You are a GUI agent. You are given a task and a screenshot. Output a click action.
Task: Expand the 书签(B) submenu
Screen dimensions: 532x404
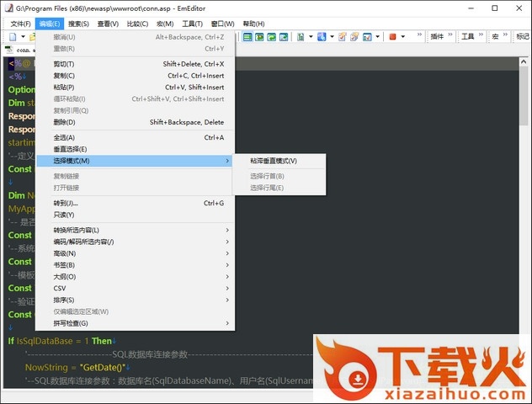click(x=135, y=265)
